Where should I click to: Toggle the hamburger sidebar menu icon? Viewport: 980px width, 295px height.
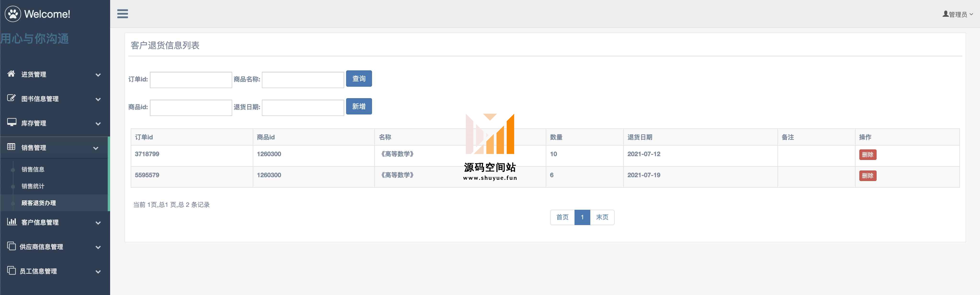coord(123,14)
